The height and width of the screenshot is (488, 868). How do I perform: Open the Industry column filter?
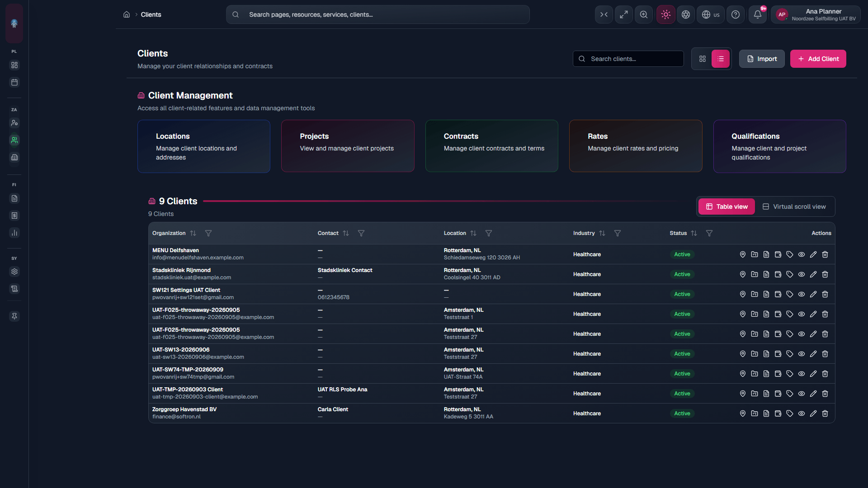[618, 233]
